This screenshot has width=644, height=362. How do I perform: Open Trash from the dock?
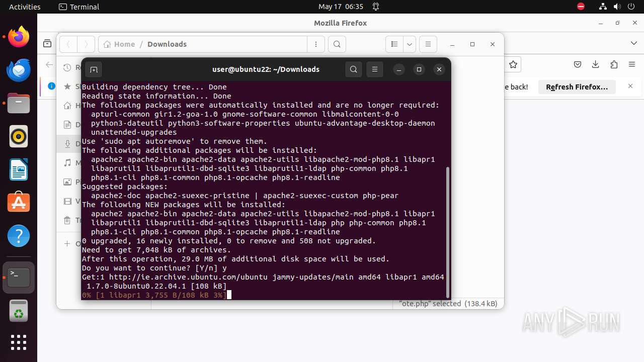click(x=19, y=310)
